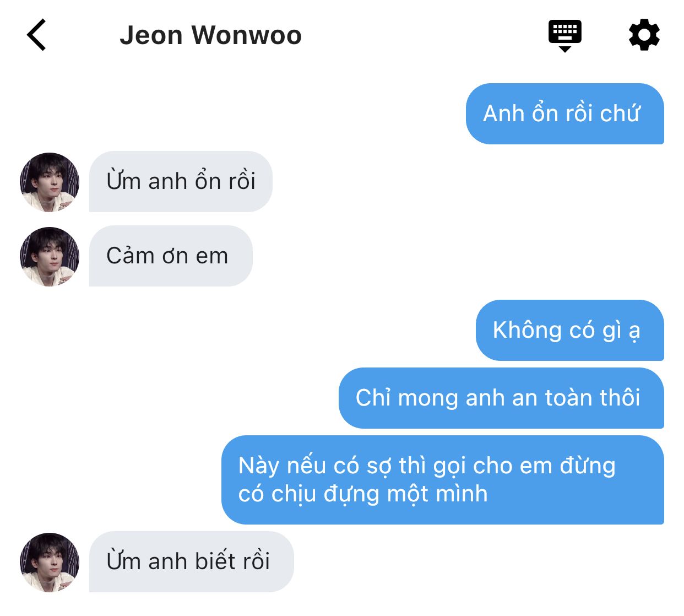This screenshot has height=616, width=684.
Task: Select the "Ừm anh ổn rồi" message bubble
Action: point(181,181)
